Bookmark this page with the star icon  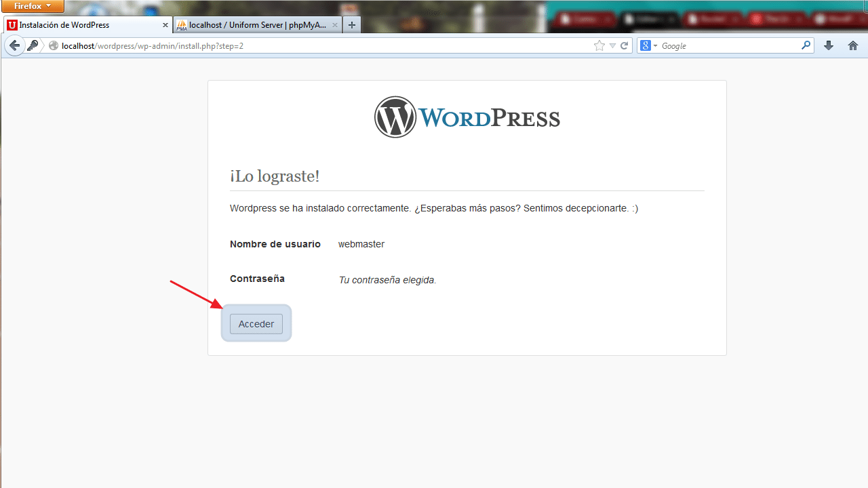[x=599, y=45]
